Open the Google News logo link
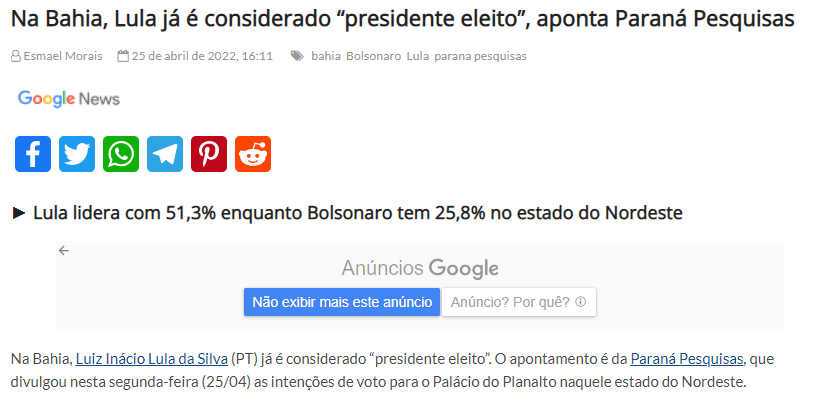825x403 pixels. point(69,98)
